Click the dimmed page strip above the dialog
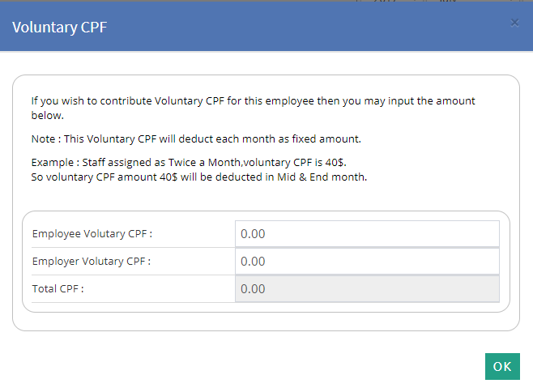This screenshot has height=392, width=533. click(243, 2)
